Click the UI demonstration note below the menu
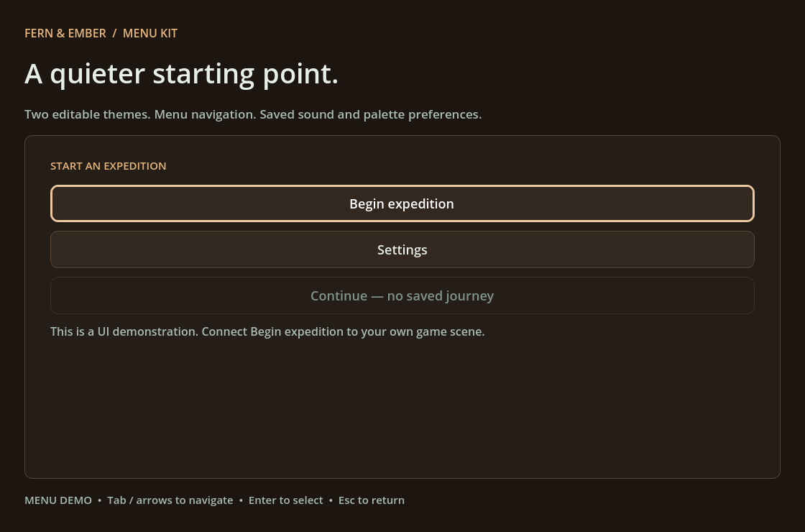 [267, 331]
